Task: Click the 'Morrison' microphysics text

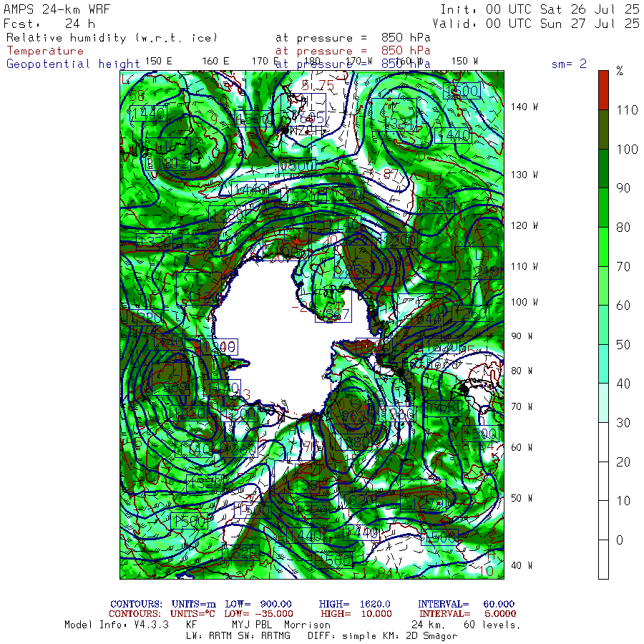Action: click(307, 625)
